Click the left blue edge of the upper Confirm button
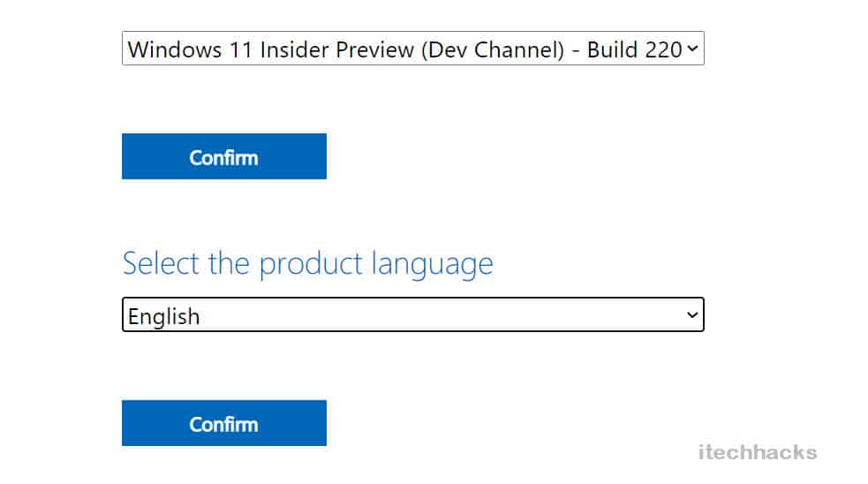Screen dimensions: 868x484 (132, 156)
